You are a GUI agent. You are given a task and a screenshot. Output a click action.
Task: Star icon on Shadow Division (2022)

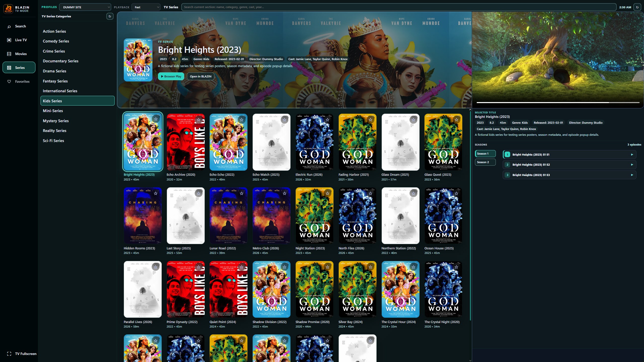[x=285, y=267]
